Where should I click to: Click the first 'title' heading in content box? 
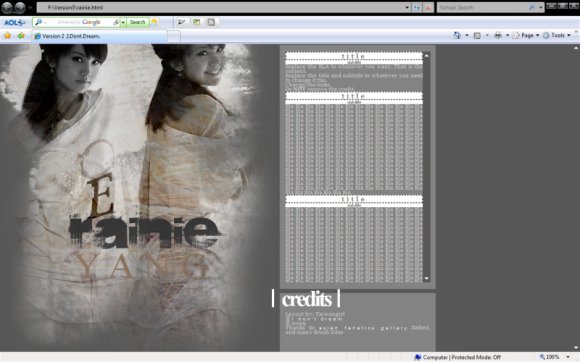click(353, 56)
